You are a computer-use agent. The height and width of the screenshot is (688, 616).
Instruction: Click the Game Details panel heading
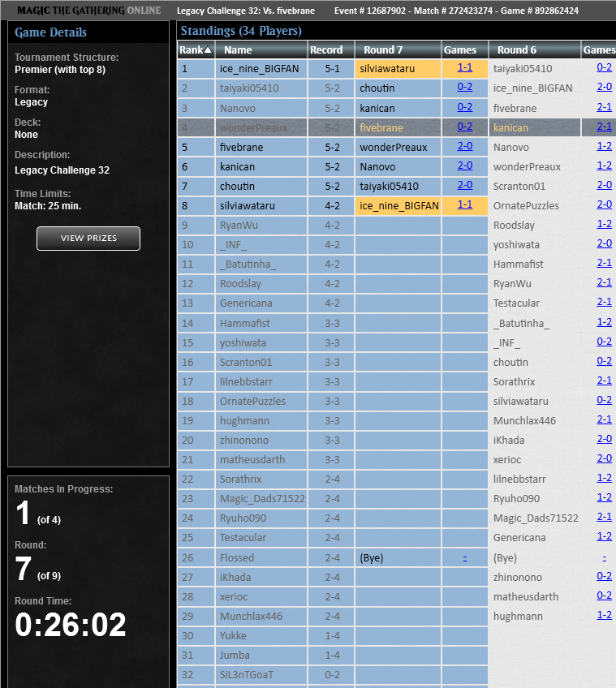click(50, 32)
